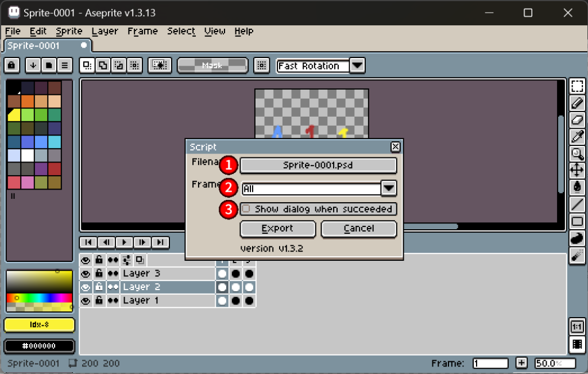
Task: Click the Export button
Action: coord(277,229)
